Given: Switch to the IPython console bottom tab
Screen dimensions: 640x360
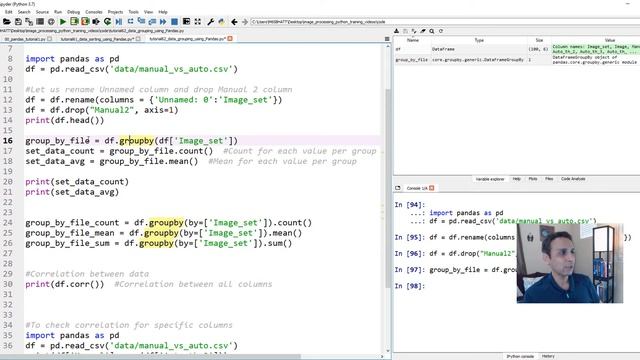Looking at the screenshot, I should [520, 356].
